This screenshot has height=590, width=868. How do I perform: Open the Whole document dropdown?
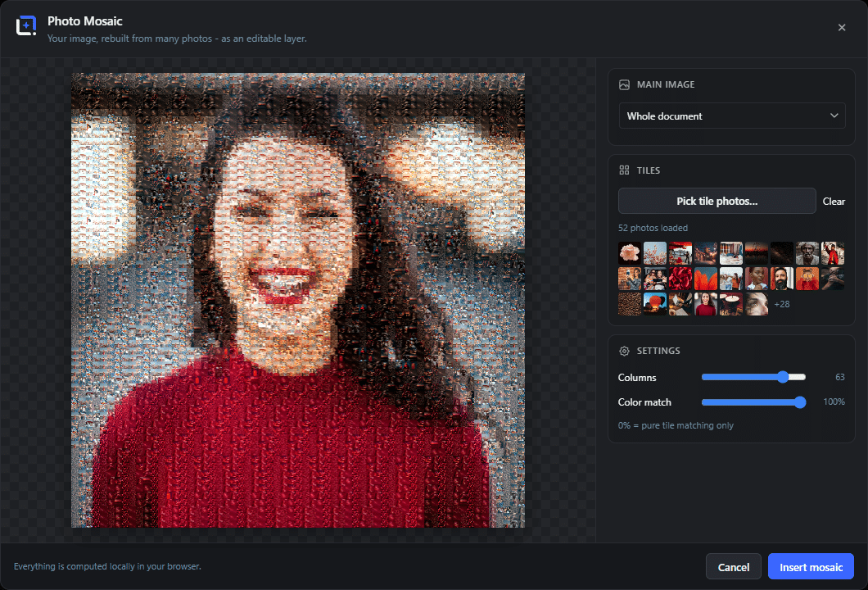[732, 116]
